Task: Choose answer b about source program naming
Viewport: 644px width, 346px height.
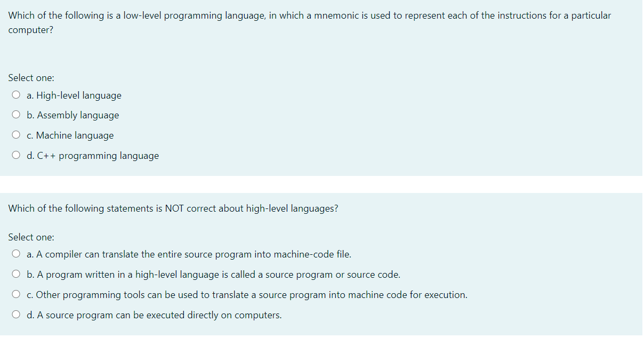Action: pyautogui.click(x=16, y=273)
